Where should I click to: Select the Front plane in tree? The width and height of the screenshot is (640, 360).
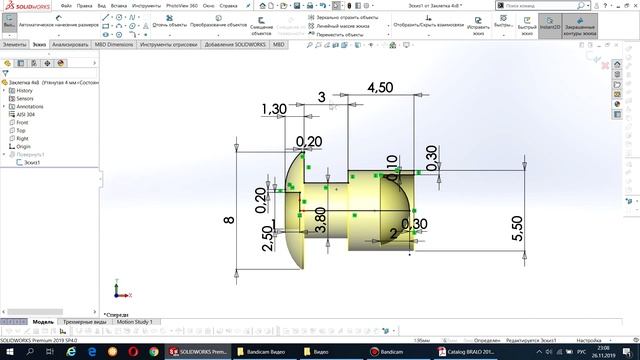point(19,122)
